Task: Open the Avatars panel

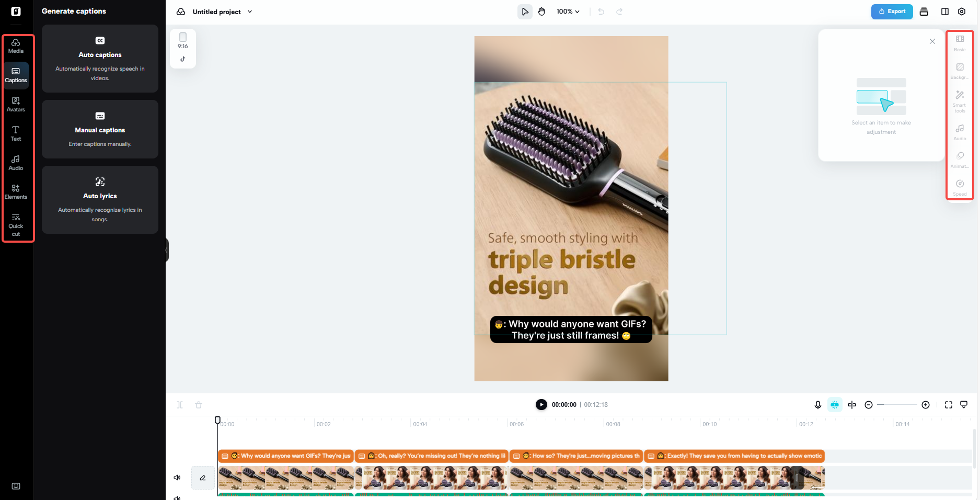Action: click(x=16, y=105)
